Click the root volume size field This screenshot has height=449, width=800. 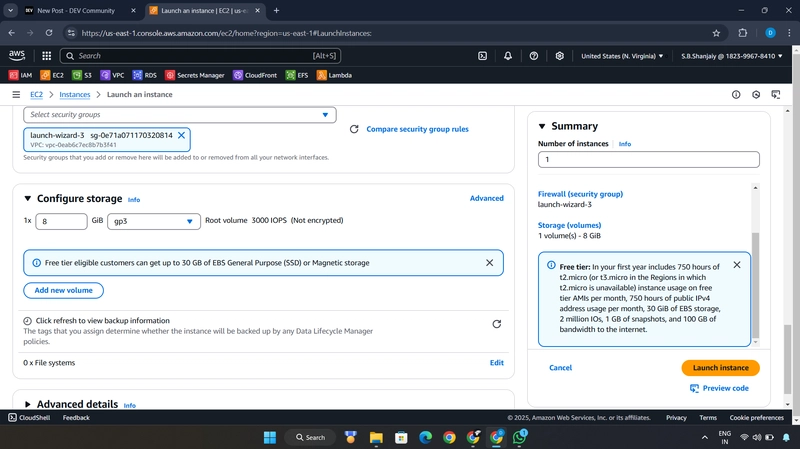click(61, 221)
